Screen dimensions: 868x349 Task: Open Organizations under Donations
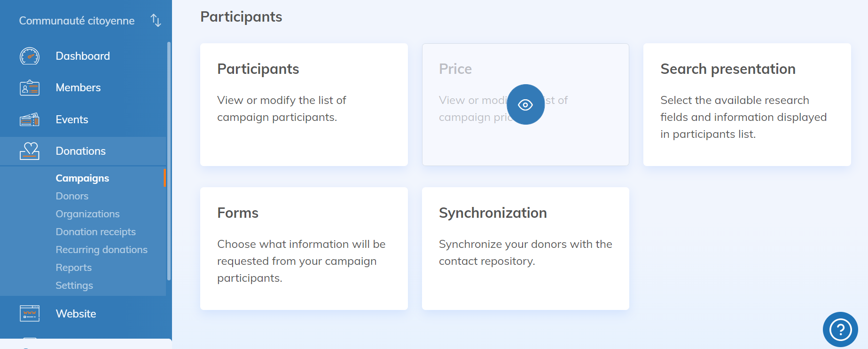click(x=87, y=214)
